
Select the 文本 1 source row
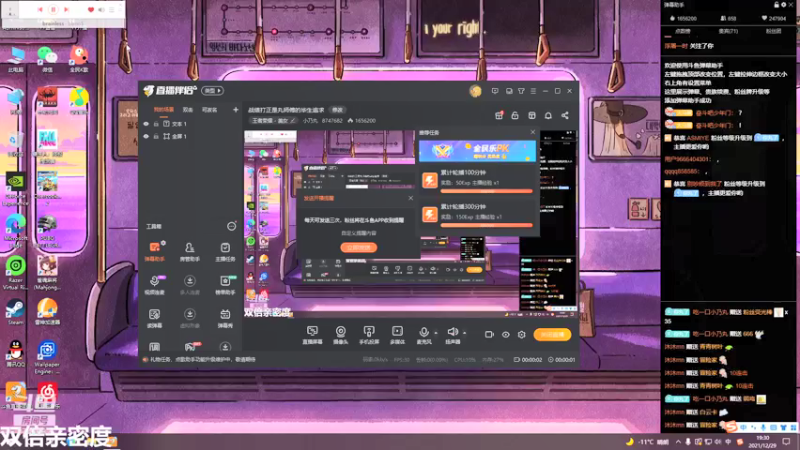click(x=190, y=124)
